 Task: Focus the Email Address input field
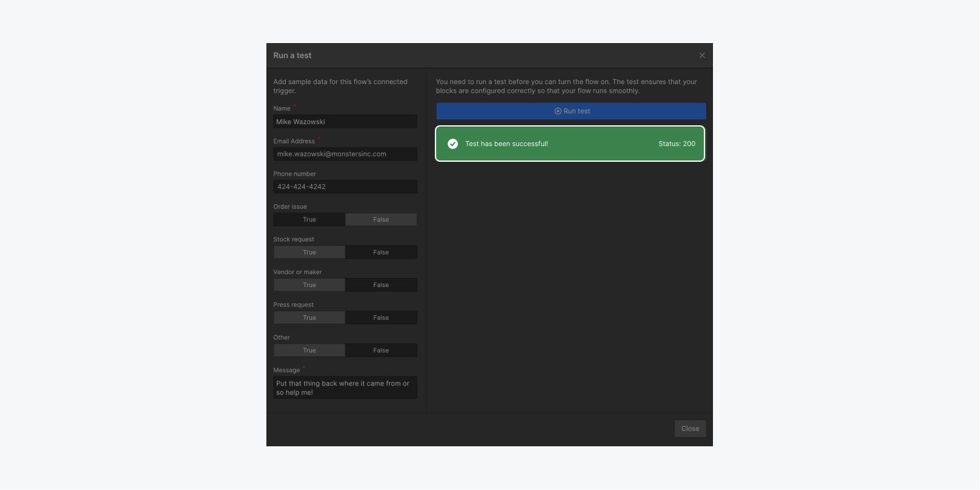[345, 154]
